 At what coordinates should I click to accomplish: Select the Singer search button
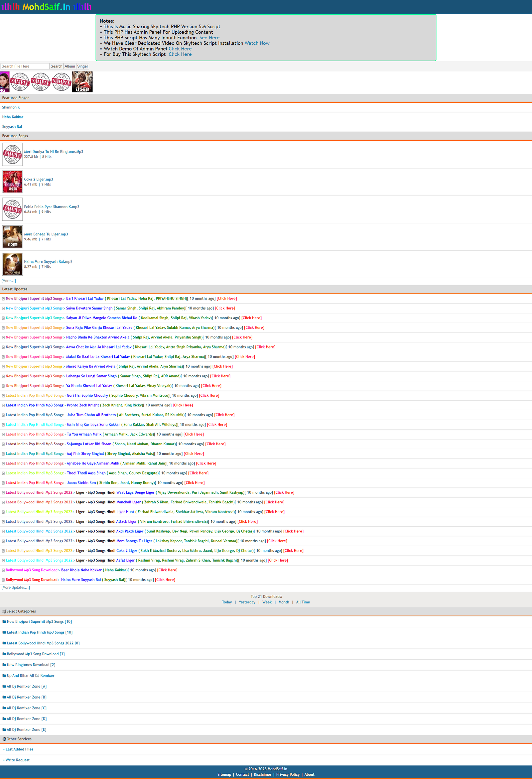click(82, 66)
